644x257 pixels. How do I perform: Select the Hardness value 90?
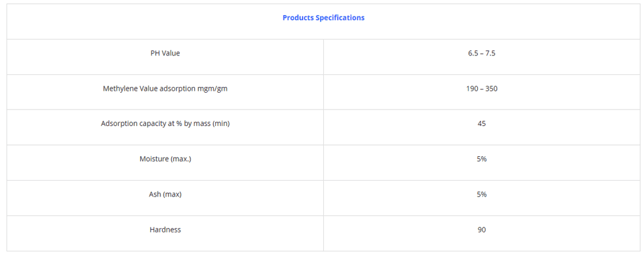[x=482, y=230]
